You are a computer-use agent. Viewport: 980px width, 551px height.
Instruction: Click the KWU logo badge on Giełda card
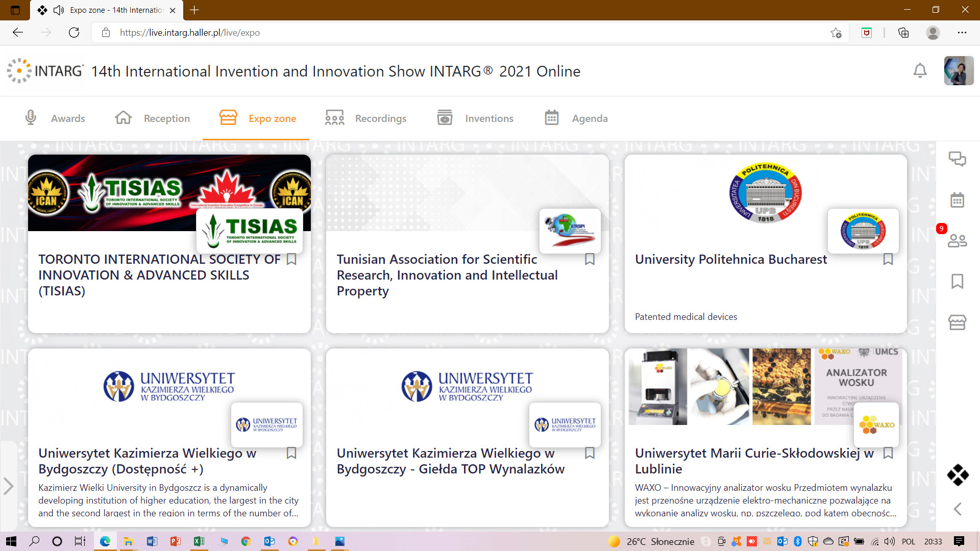pyautogui.click(x=565, y=424)
